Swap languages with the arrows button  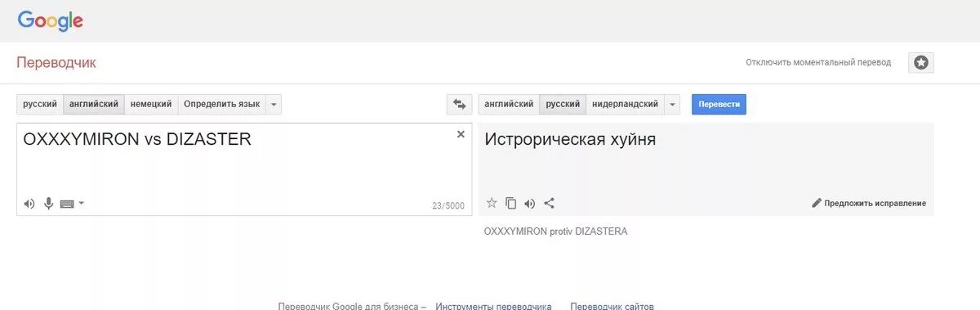point(459,104)
